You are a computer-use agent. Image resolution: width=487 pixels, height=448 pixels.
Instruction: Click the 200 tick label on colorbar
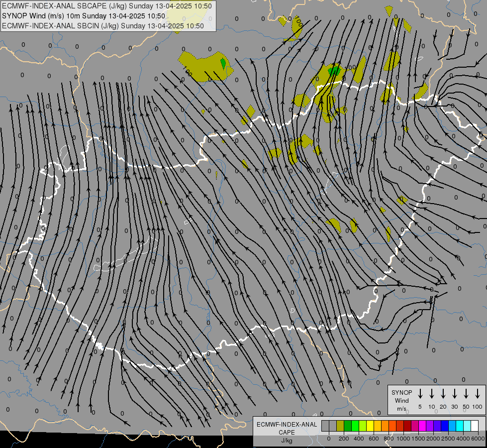(x=344, y=439)
